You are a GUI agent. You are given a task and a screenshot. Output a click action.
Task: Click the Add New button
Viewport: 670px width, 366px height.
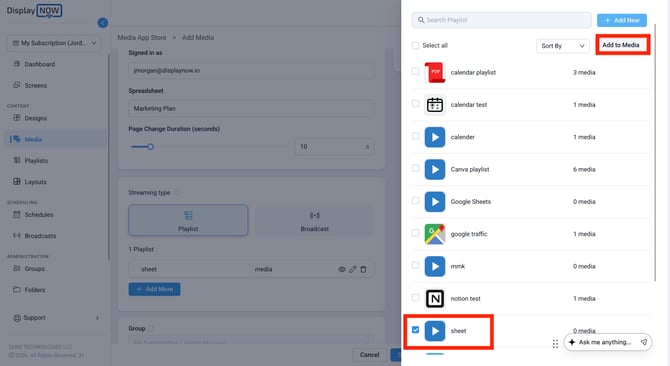[x=622, y=20]
